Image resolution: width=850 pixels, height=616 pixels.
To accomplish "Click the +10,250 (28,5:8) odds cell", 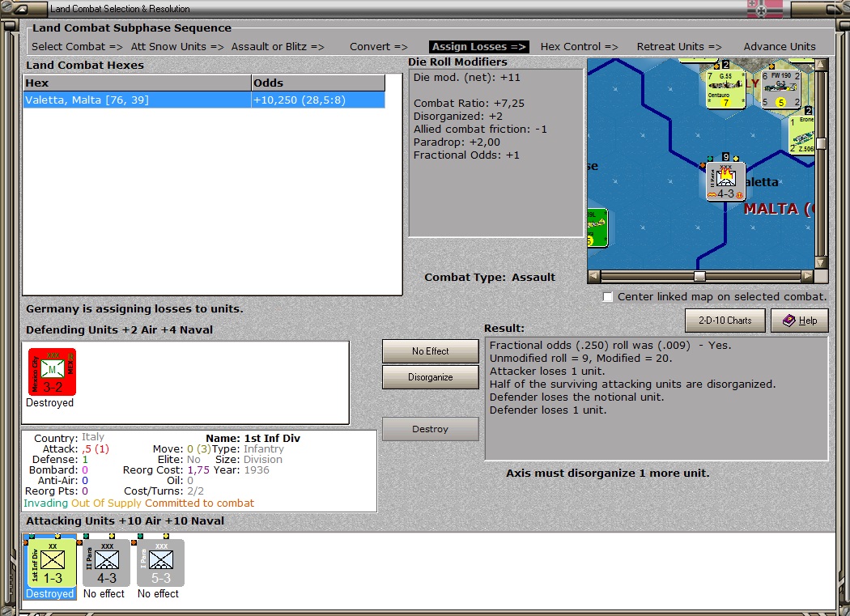I will (318, 100).
